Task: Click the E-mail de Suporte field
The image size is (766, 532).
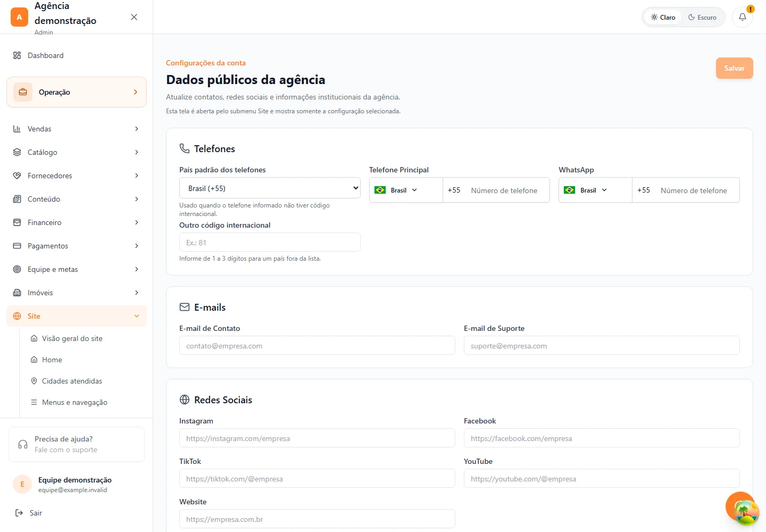Action: click(602, 345)
